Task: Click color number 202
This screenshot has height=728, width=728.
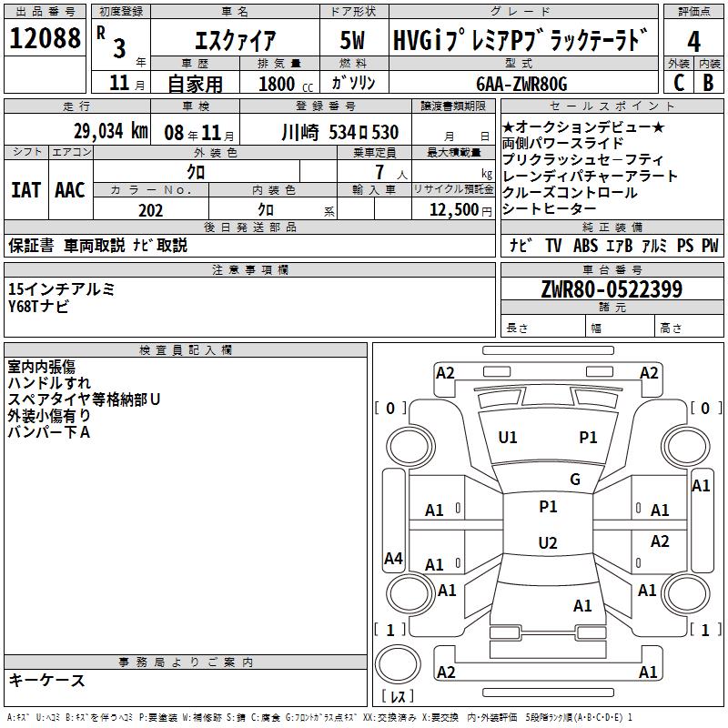Action: pos(151,210)
